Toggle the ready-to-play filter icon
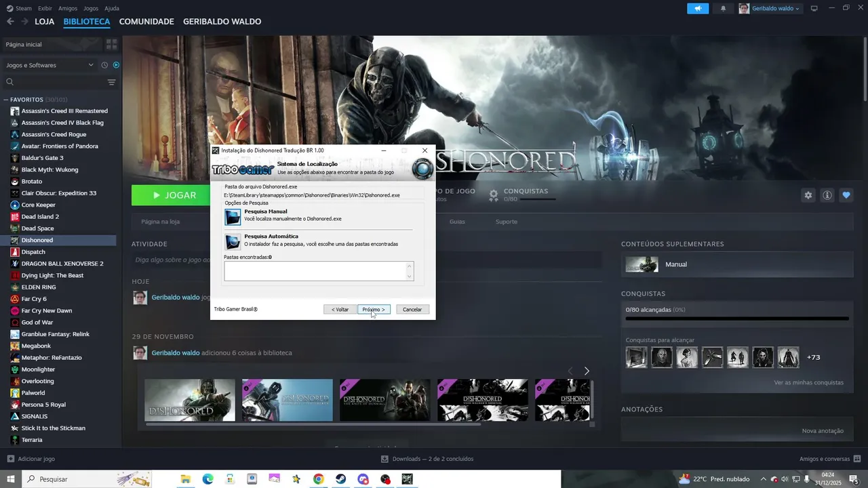 pos(116,65)
